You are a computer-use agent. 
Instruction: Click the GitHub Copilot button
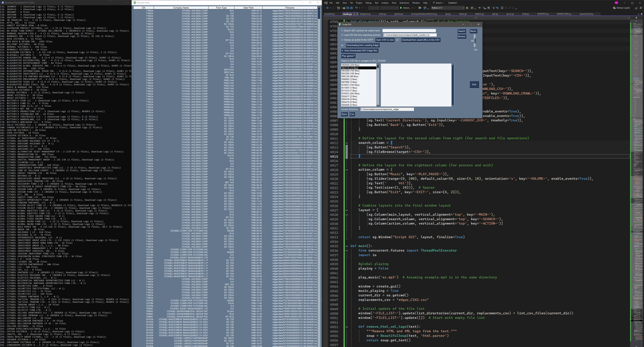tap(623, 8)
